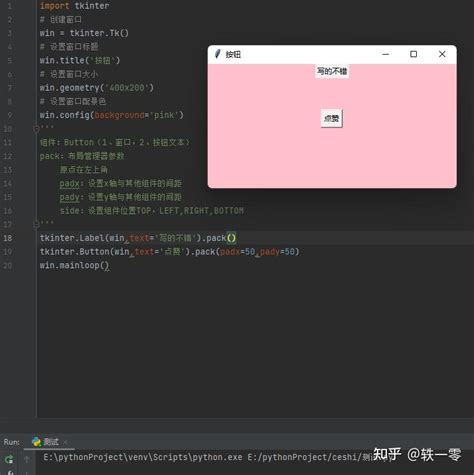
Task: Click the 写的不错 label in the window
Action: click(332, 71)
